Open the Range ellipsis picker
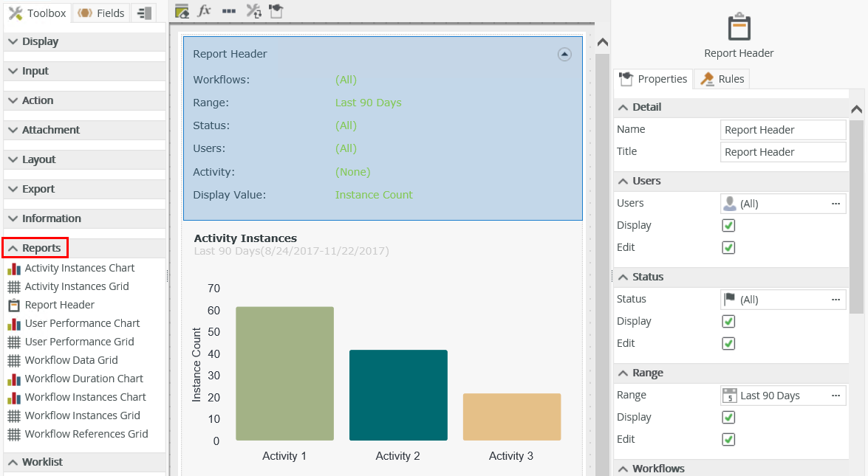The width and height of the screenshot is (868, 476). (835, 396)
